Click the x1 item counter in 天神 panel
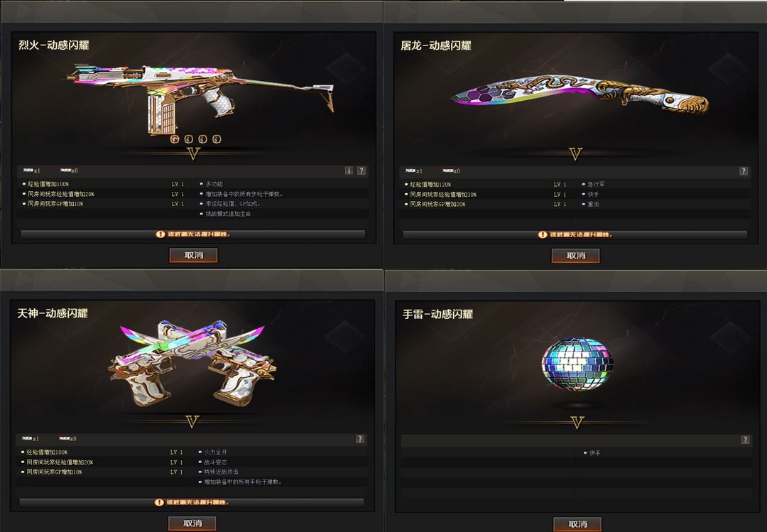767x532 pixels. [31, 438]
